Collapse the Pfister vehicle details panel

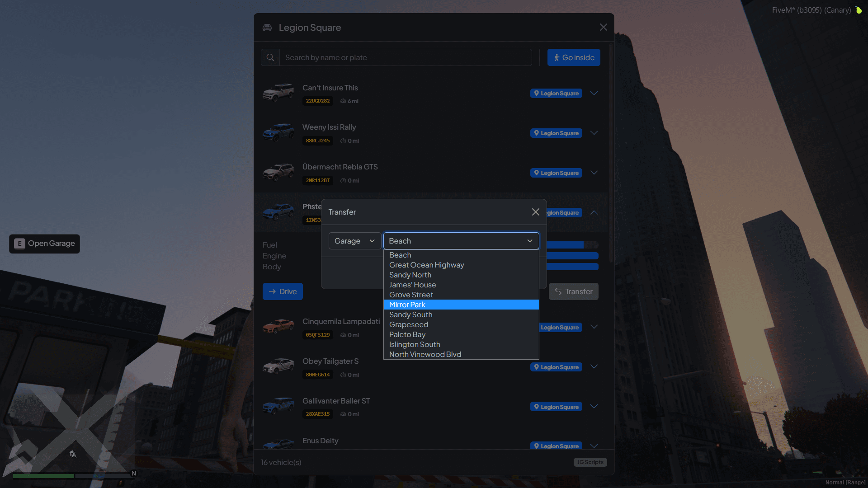point(594,212)
